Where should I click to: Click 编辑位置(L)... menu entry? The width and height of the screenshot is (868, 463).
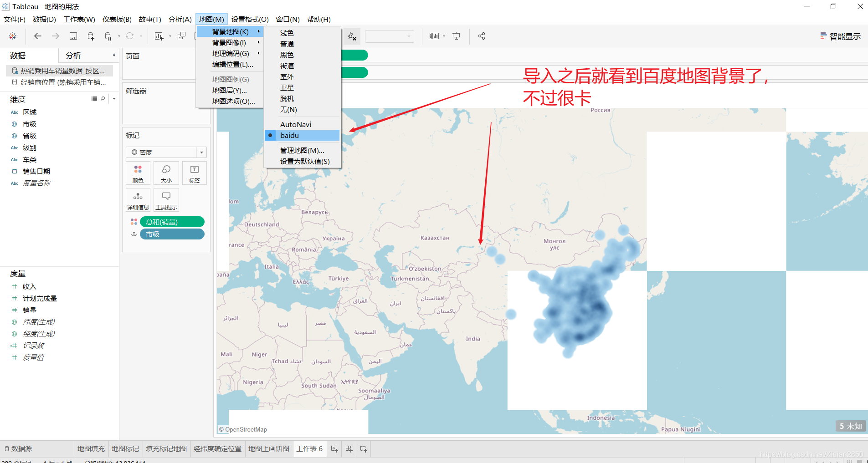[230, 64]
